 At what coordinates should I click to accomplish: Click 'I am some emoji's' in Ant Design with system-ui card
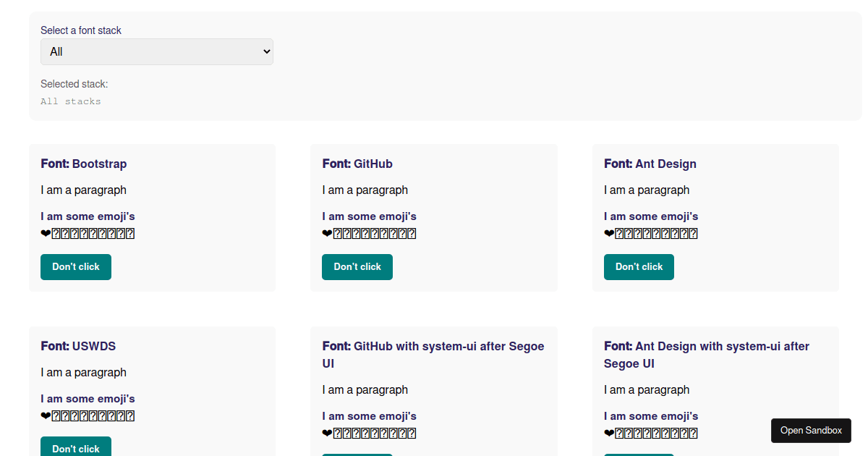tap(651, 416)
